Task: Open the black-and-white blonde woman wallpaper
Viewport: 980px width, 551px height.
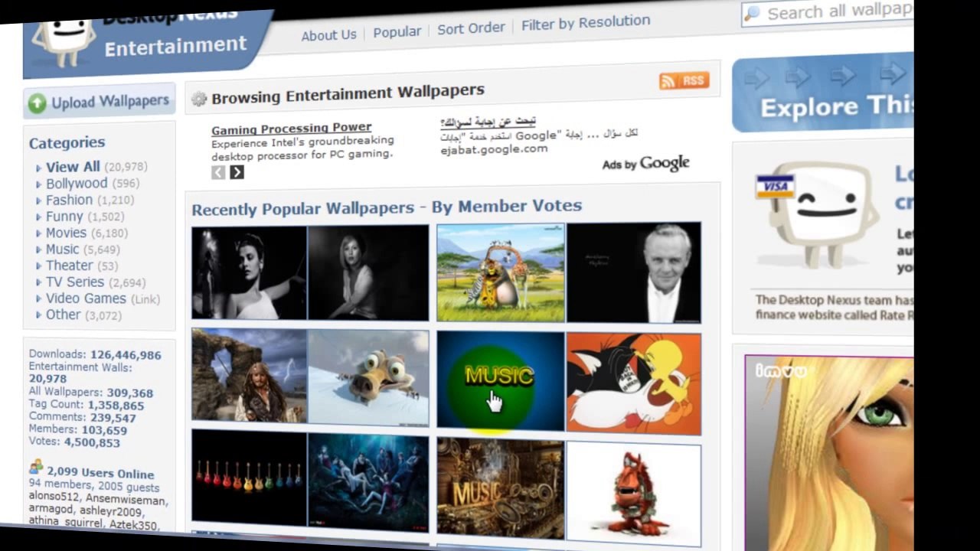Action: 368,272
